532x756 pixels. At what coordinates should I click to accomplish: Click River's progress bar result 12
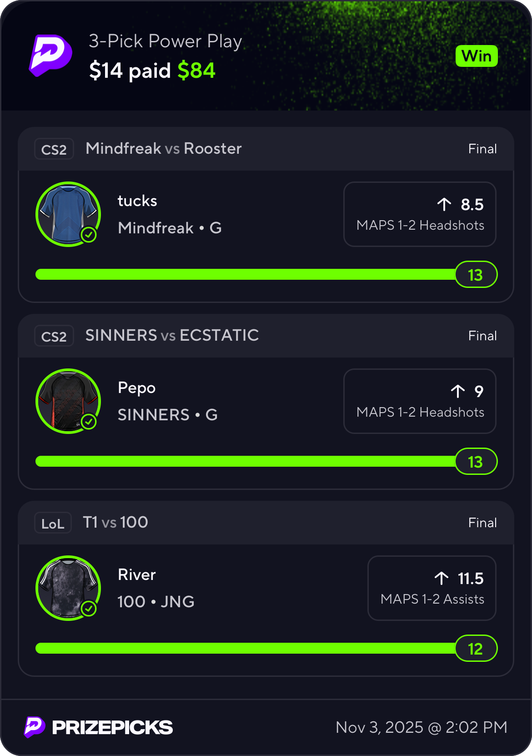click(476, 649)
